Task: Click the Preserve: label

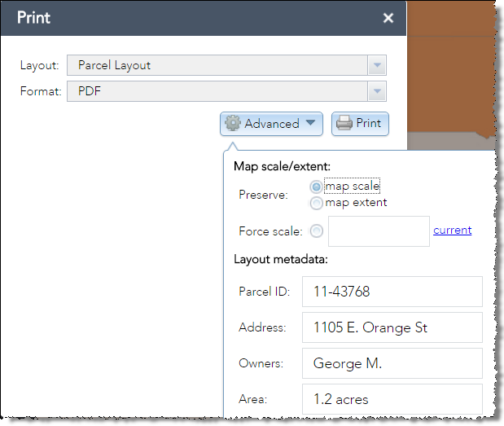Action: click(x=263, y=195)
